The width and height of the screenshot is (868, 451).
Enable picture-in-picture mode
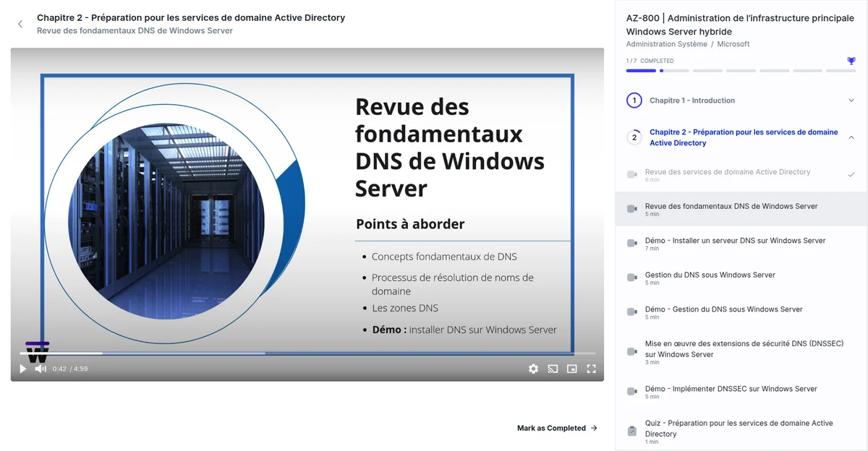[x=572, y=369]
